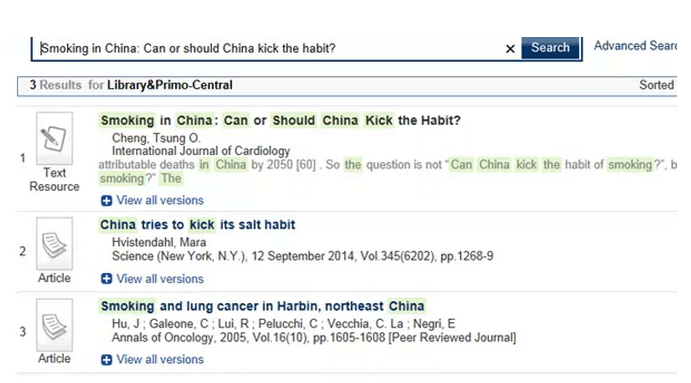691x383 pixels.
Task: Click the Article icon for result 2
Action: [x=54, y=244]
